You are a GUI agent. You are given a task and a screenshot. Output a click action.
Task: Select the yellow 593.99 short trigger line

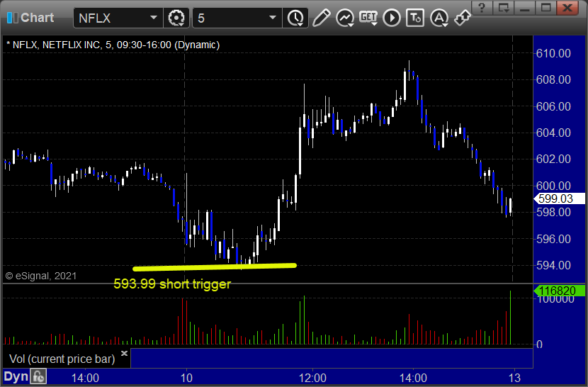coord(215,267)
